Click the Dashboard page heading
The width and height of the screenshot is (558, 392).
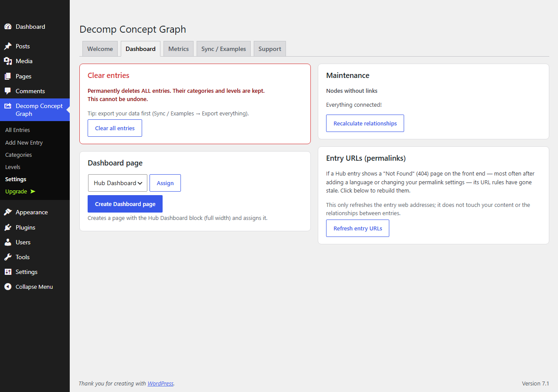pos(115,163)
